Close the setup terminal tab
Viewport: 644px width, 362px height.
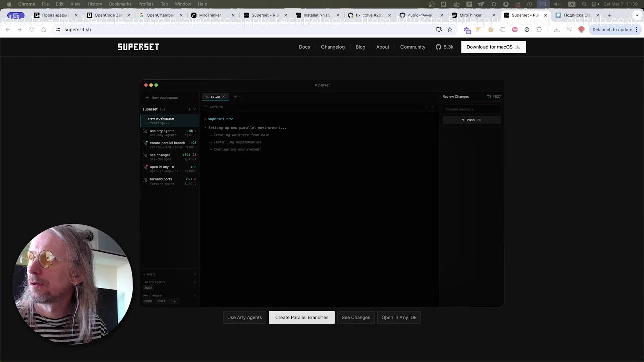tap(224, 97)
